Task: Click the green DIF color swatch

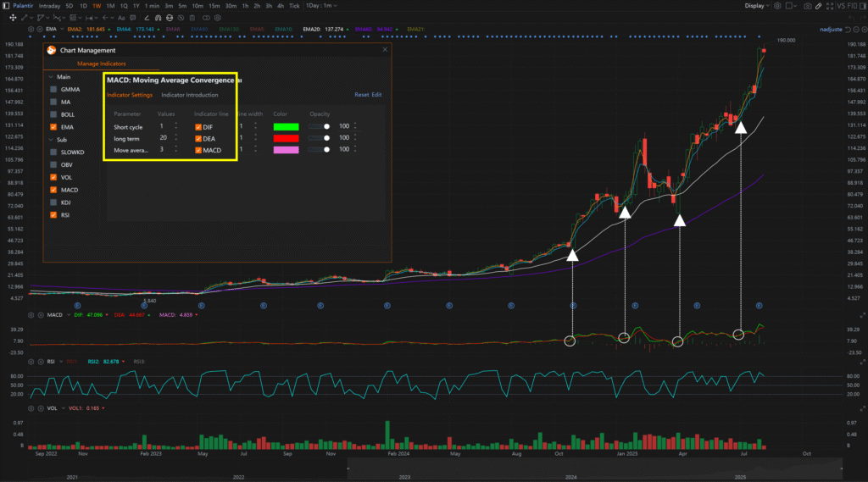Action: click(x=286, y=126)
